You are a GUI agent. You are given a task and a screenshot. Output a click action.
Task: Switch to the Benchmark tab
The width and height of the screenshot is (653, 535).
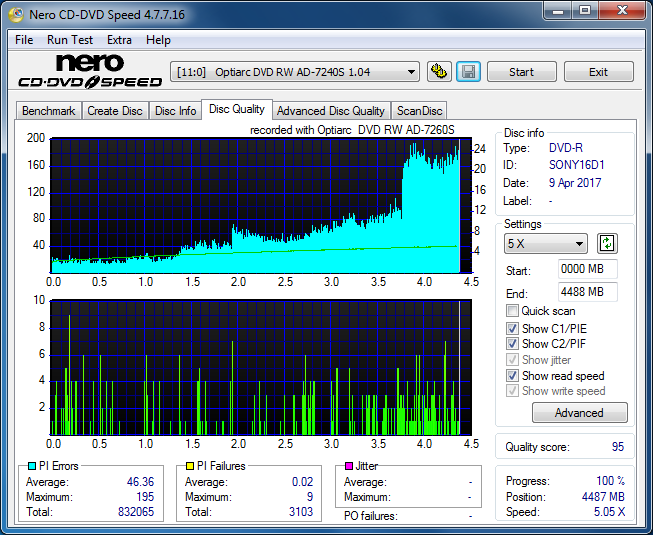[x=48, y=111]
